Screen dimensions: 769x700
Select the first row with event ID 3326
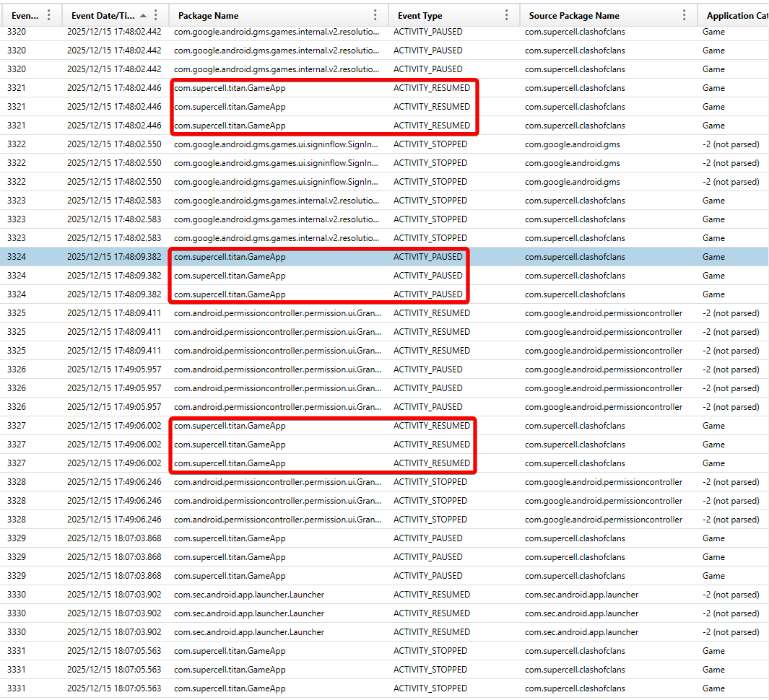(384, 369)
